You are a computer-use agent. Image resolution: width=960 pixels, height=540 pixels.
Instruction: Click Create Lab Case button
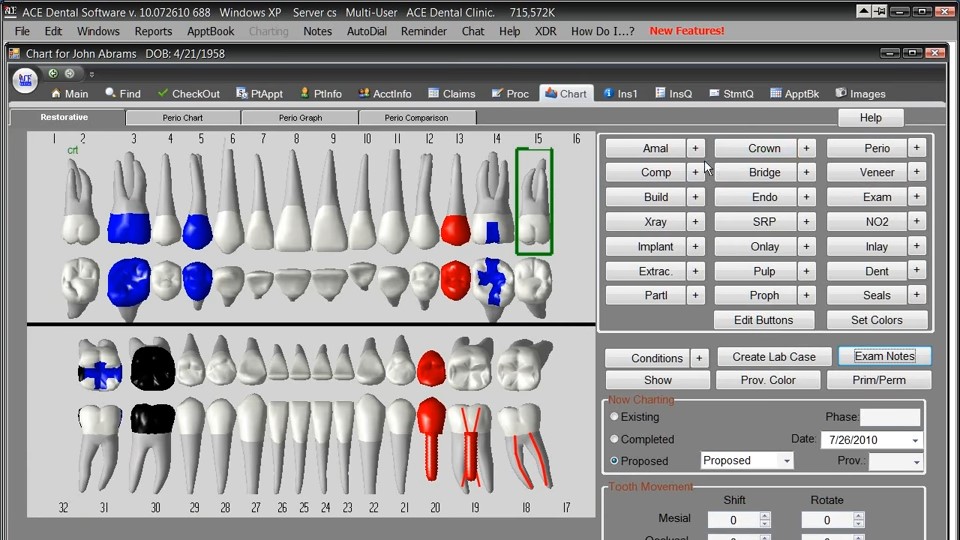[774, 357]
